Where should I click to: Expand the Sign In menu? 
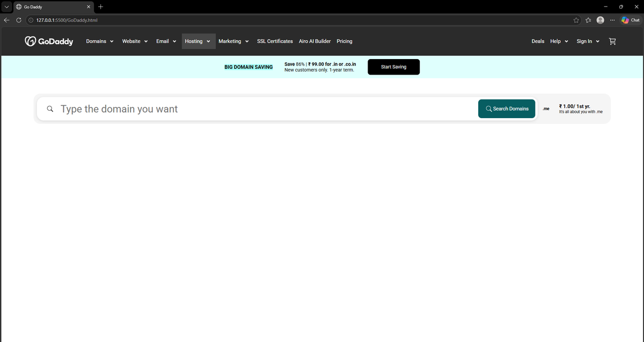588,41
